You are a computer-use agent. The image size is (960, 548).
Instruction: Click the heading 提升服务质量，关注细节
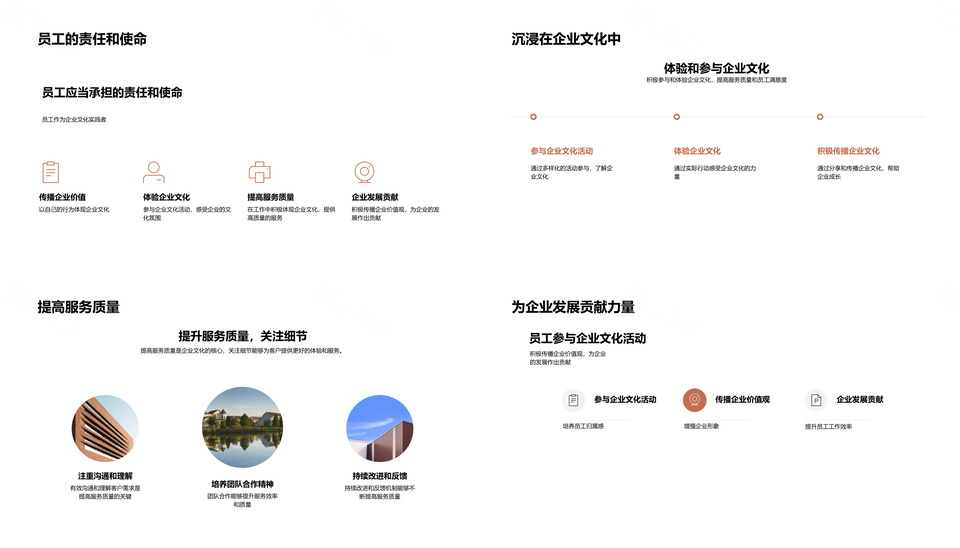tap(242, 336)
